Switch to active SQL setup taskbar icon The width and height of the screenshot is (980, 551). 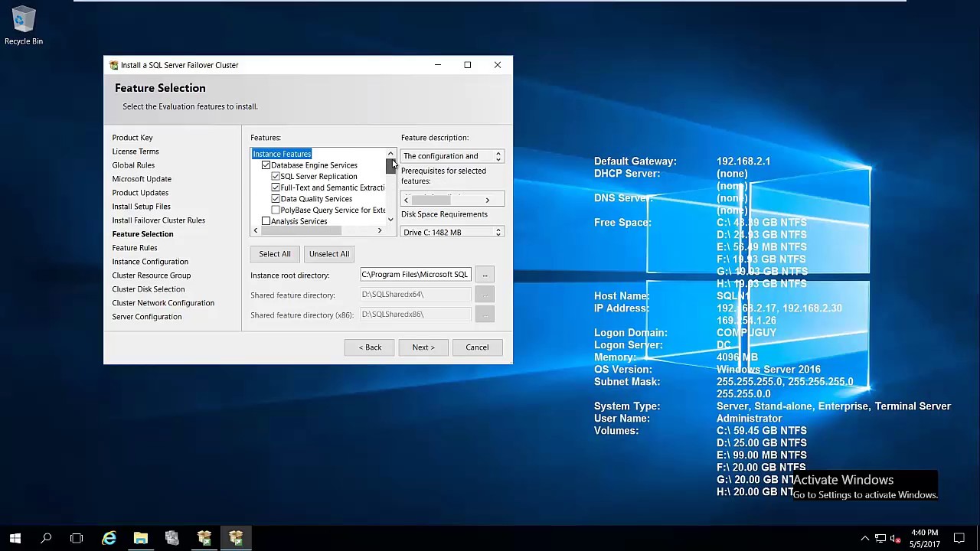(236, 538)
